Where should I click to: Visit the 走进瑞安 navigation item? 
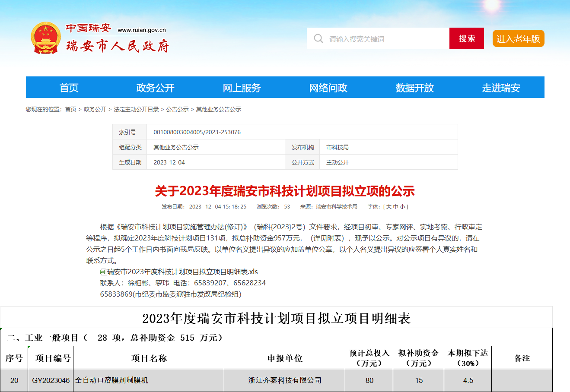tap(501, 88)
